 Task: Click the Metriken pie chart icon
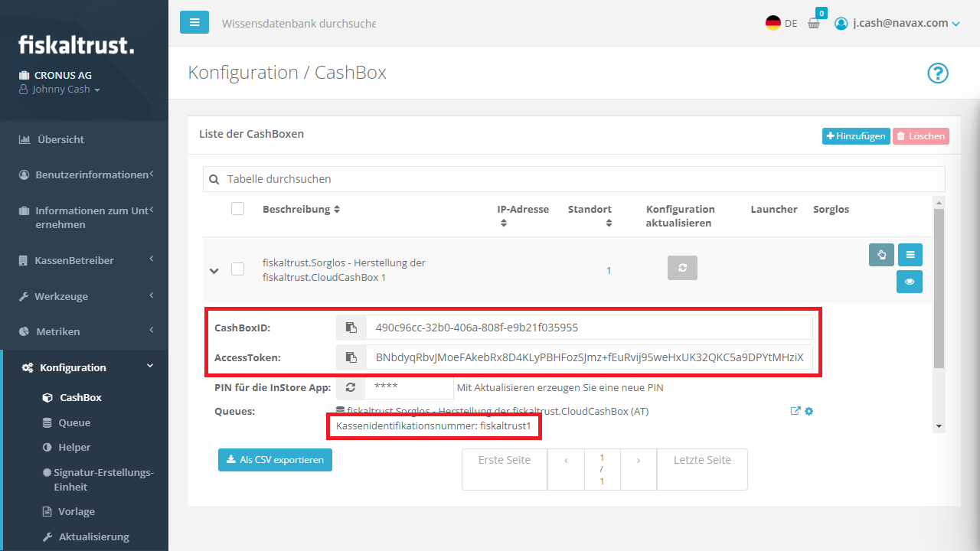(x=24, y=331)
